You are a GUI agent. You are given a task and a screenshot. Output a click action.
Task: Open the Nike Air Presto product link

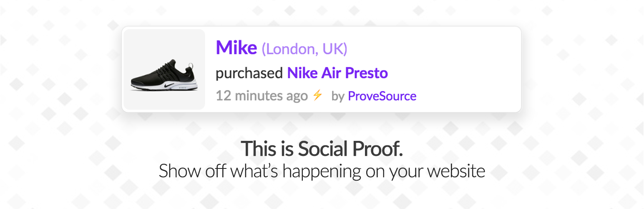(337, 73)
